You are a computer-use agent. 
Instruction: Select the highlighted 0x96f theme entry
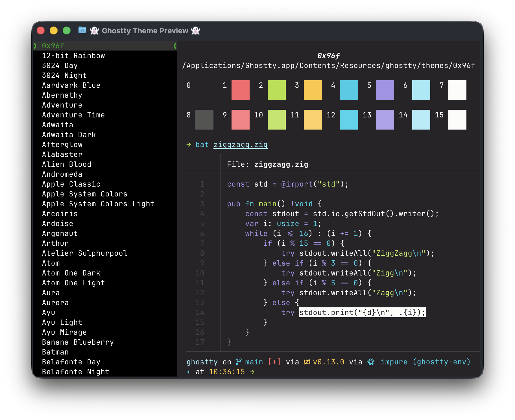point(53,46)
